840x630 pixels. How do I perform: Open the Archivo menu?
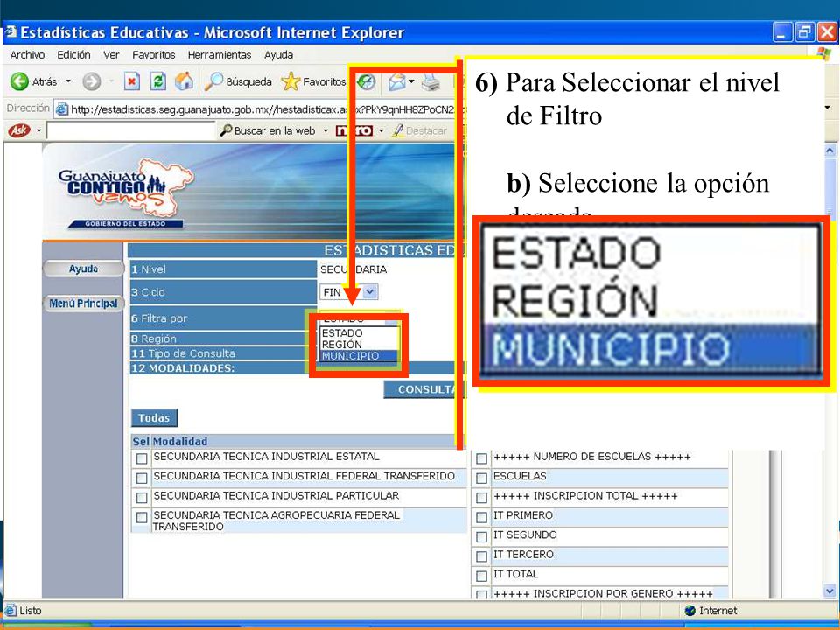[x=27, y=54]
